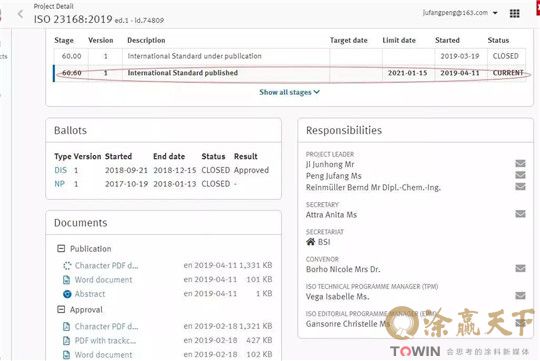540x361 pixels.
Task: Click the CLOSED status in stage 60.00 row
Action: coord(506,56)
